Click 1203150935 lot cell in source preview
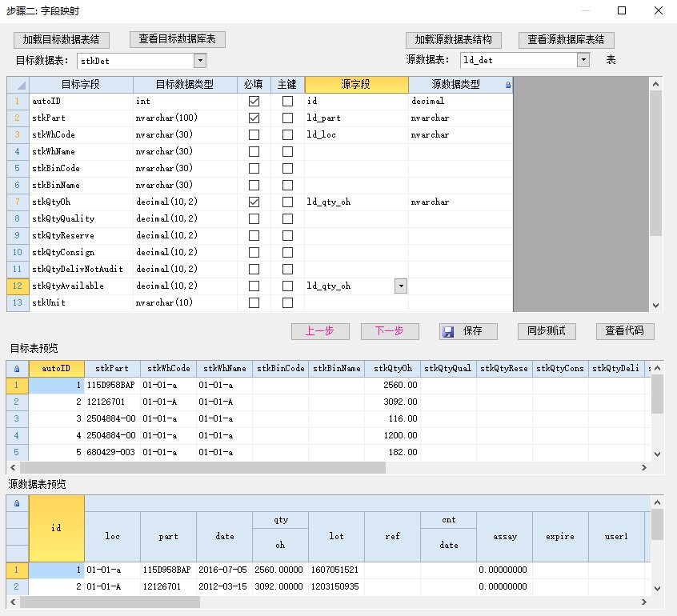 336,586
